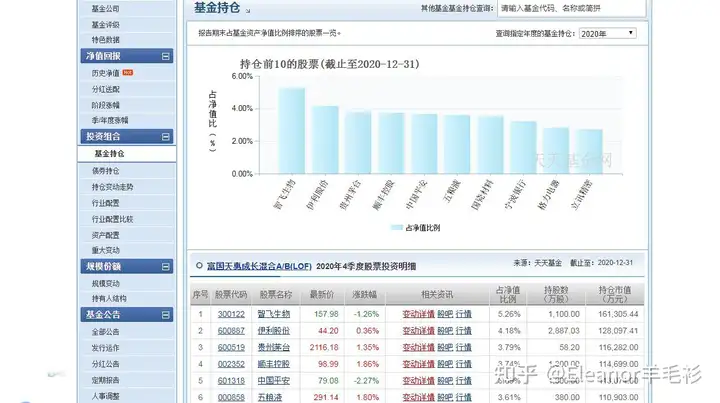Open 持仓变动走势 in the sidebar
720x403 pixels.
pyautogui.click(x=112, y=187)
